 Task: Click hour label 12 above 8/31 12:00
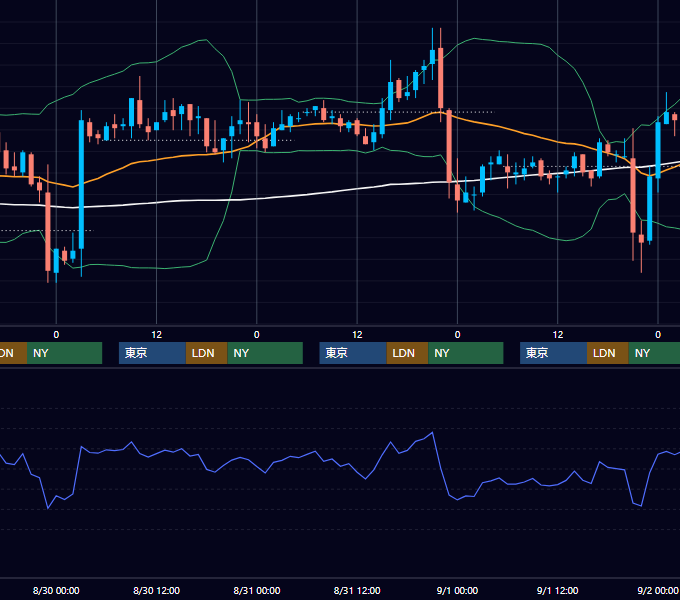[x=357, y=335]
